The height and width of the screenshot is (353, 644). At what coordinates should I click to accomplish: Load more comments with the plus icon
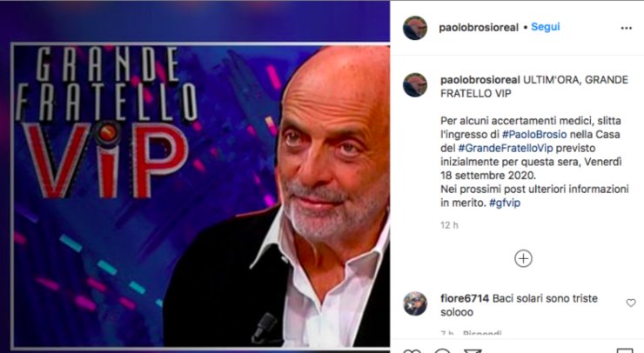[x=523, y=258]
